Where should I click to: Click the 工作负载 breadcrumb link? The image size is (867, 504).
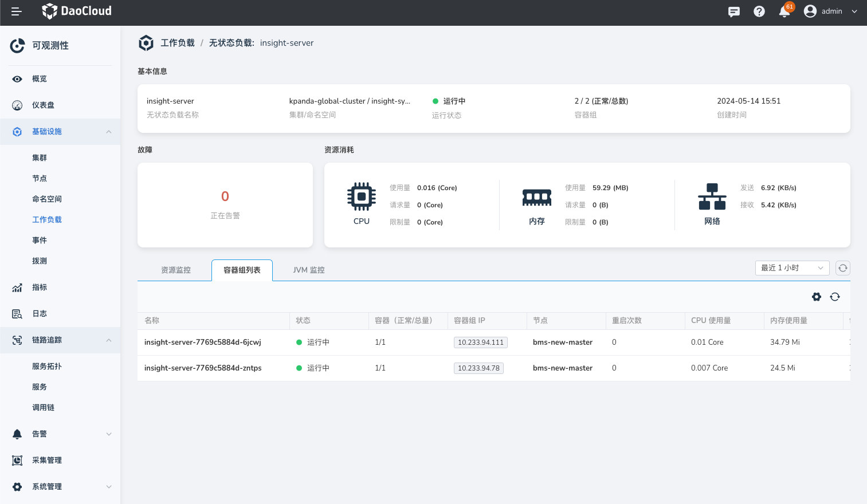click(x=178, y=43)
